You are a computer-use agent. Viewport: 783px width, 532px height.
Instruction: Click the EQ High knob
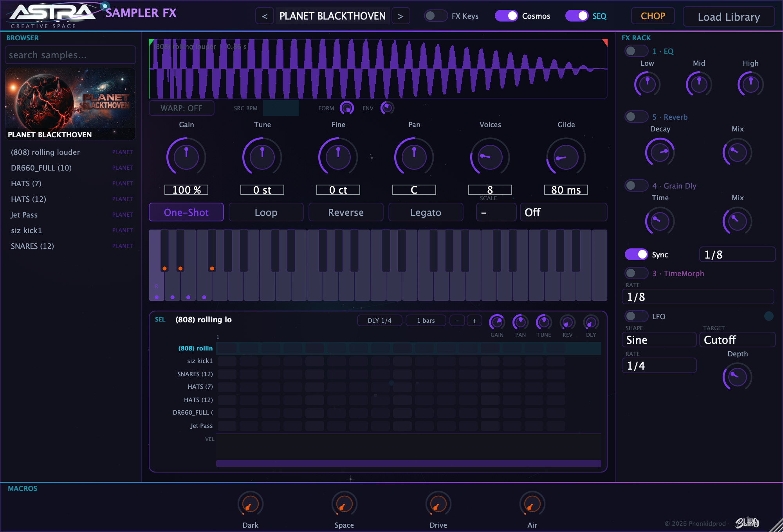pyautogui.click(x=751, y=84)
